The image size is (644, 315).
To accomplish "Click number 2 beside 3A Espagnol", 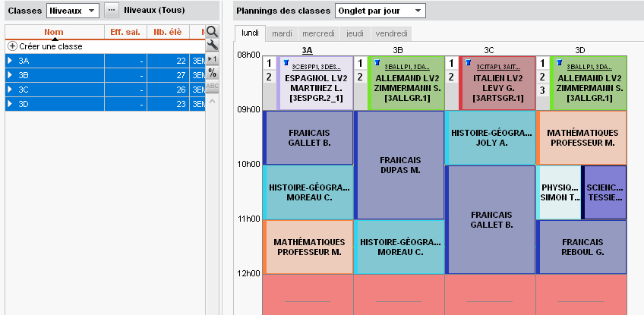I will (x=269, y=77).
